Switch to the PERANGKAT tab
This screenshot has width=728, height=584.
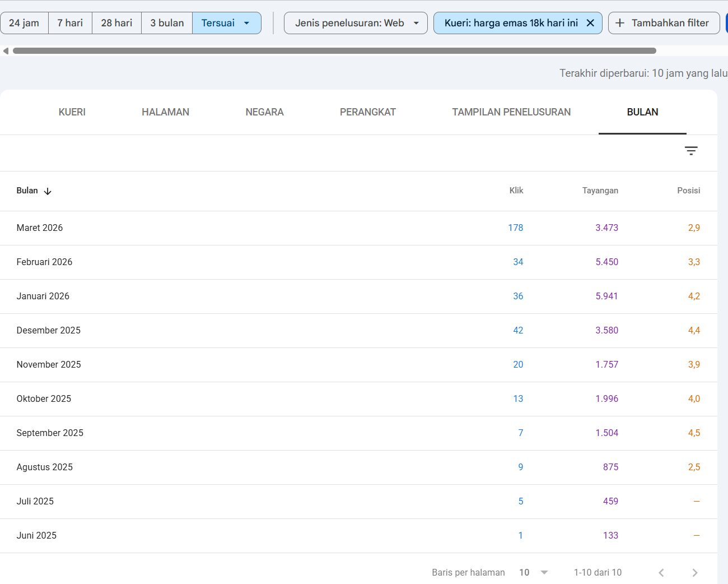(x=368, y=112)
